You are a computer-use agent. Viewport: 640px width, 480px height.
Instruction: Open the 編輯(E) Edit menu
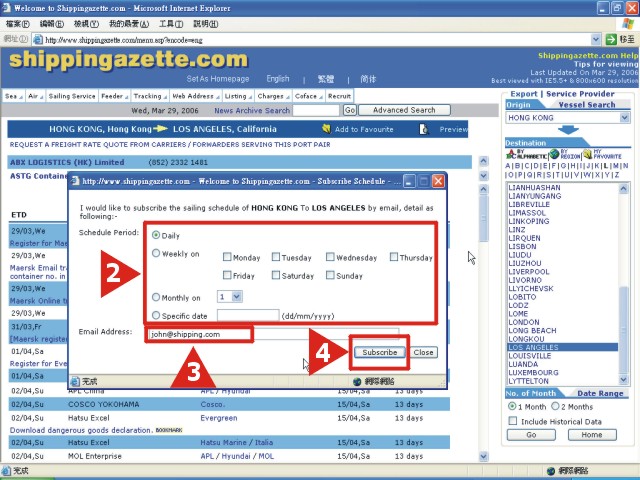(x=51, y=24)
